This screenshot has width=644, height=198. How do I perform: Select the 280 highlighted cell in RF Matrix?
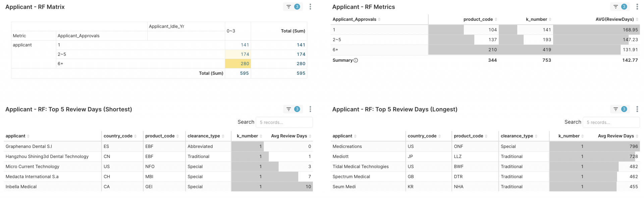pyautogui.click(x=238, y=64)
